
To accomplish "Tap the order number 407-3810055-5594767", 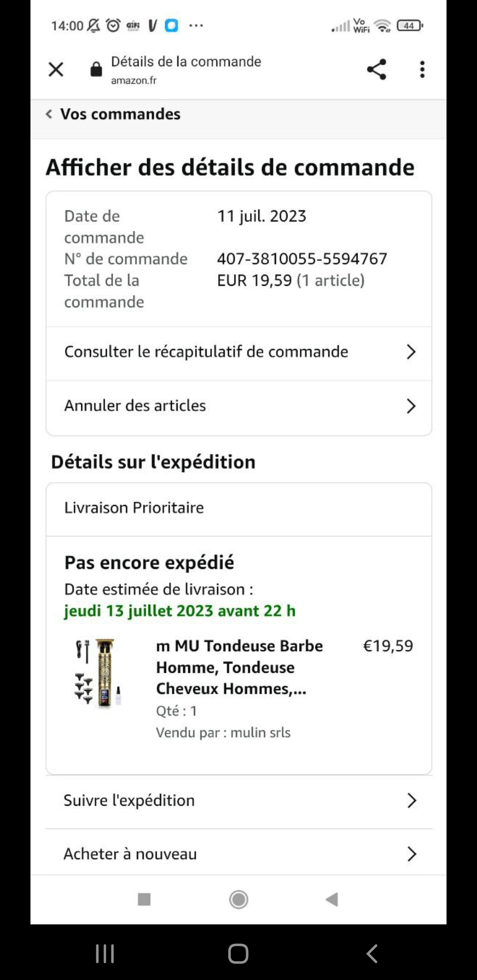I will [x=302, y=259].
